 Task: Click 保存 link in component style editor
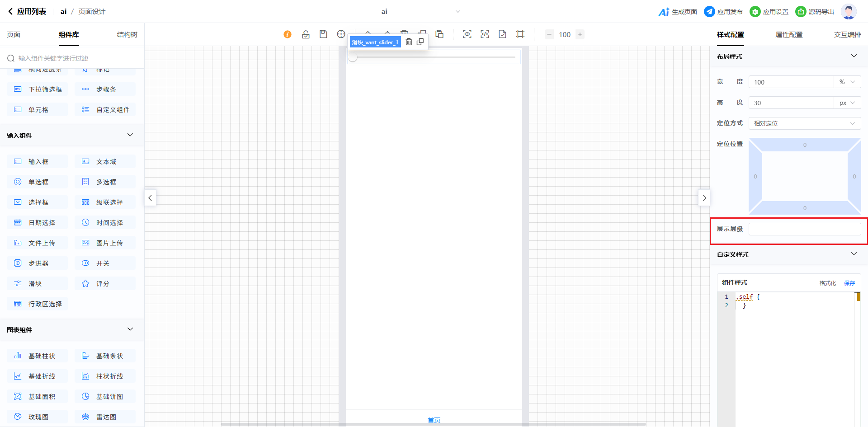tap(849, 283)
